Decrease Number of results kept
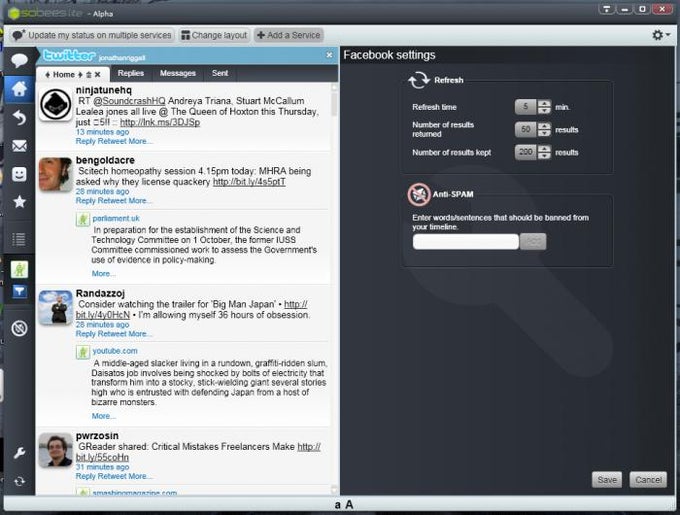This screenshot has width=680, height=515. [x=544, y=156]
